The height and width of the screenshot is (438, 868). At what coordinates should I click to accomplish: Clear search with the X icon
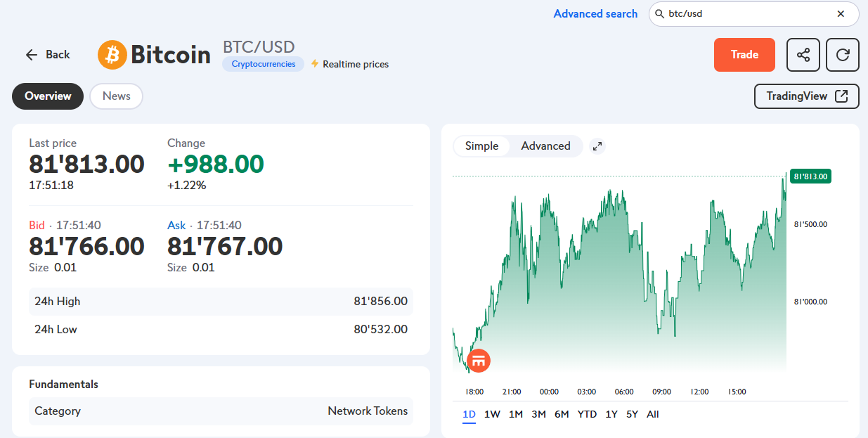(841, 13)
